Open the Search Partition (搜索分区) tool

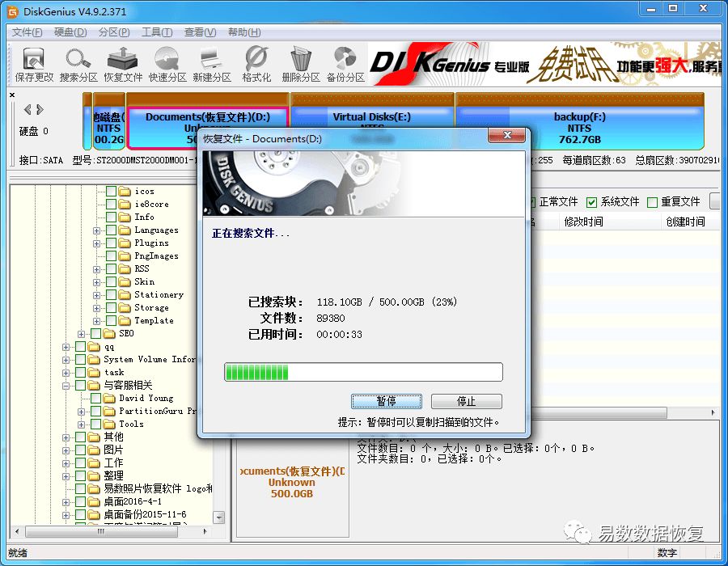[x=78, y=65]
